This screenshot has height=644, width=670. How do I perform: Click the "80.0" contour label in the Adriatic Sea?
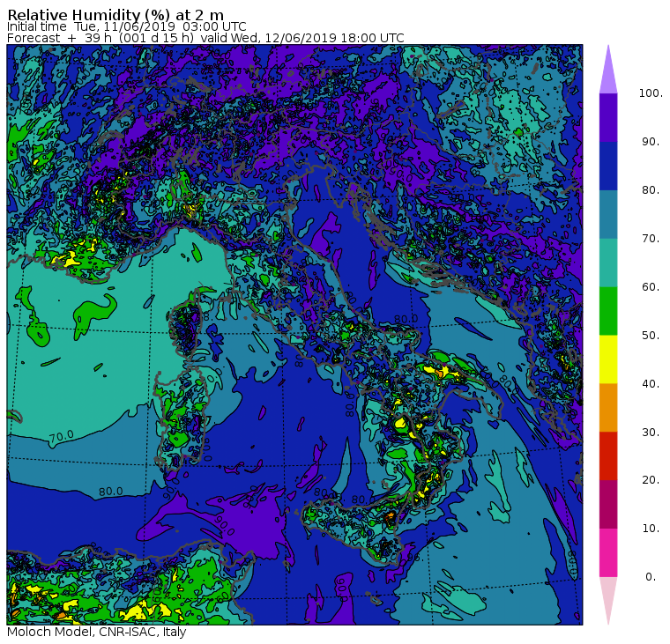(x=406, y=319)
